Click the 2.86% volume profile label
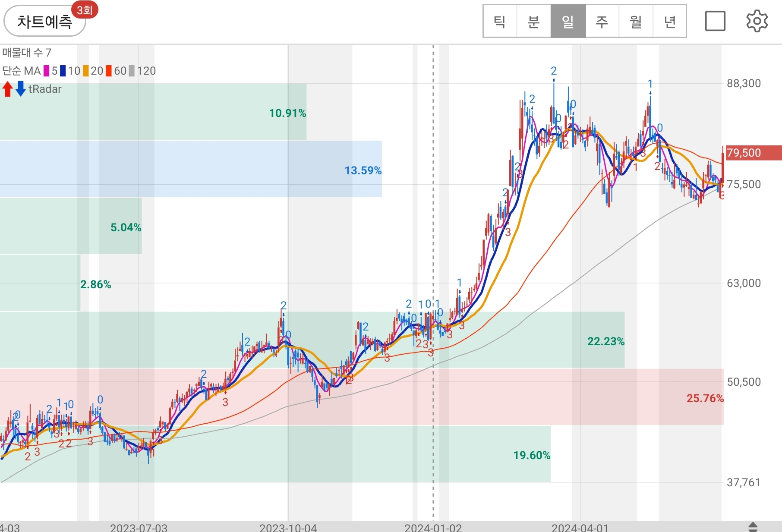The height and width of the screenshot is (532, 782). click(x=96, y=284)
